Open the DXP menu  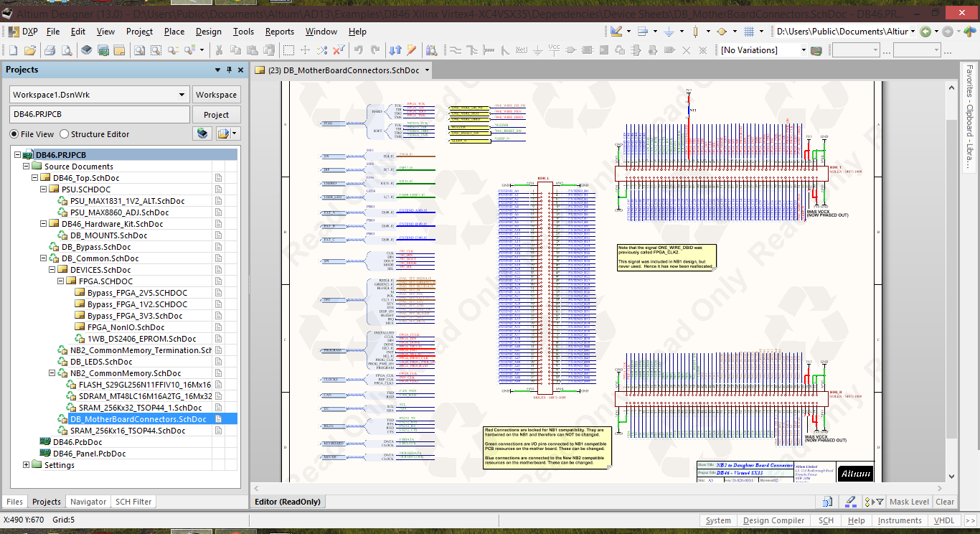24,32
